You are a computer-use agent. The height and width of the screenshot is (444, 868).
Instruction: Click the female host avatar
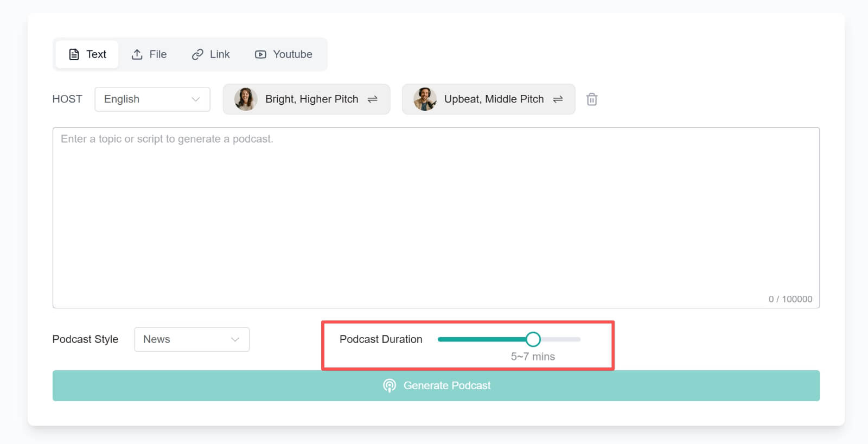pos(245,99)
